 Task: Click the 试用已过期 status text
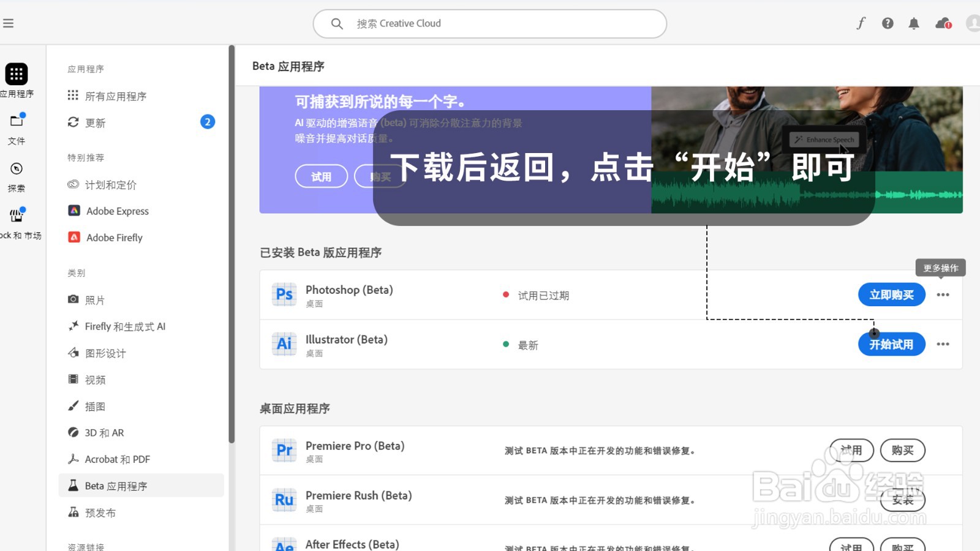point(543,296)
